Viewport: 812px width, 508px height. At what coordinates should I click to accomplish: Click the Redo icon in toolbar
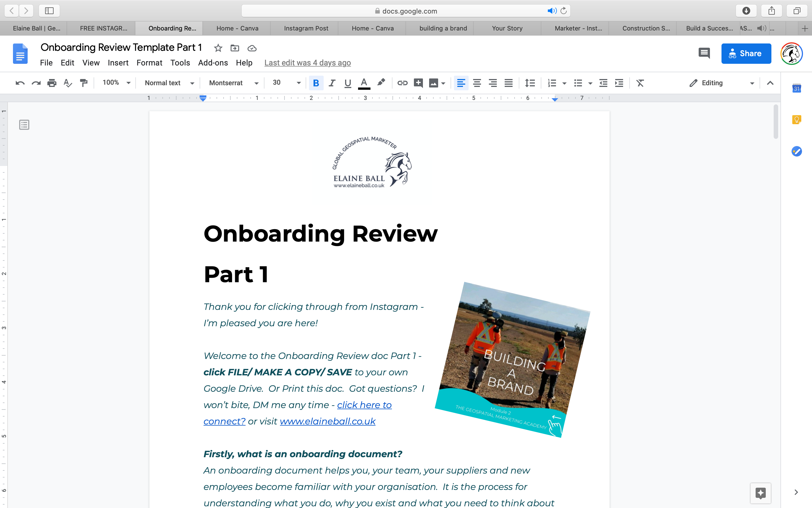[36, 83]
